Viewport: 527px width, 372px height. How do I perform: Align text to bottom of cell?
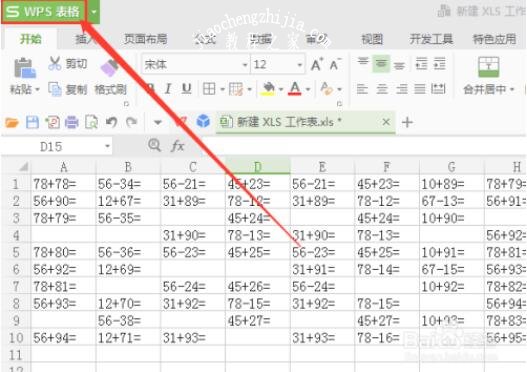click(399, 65)
